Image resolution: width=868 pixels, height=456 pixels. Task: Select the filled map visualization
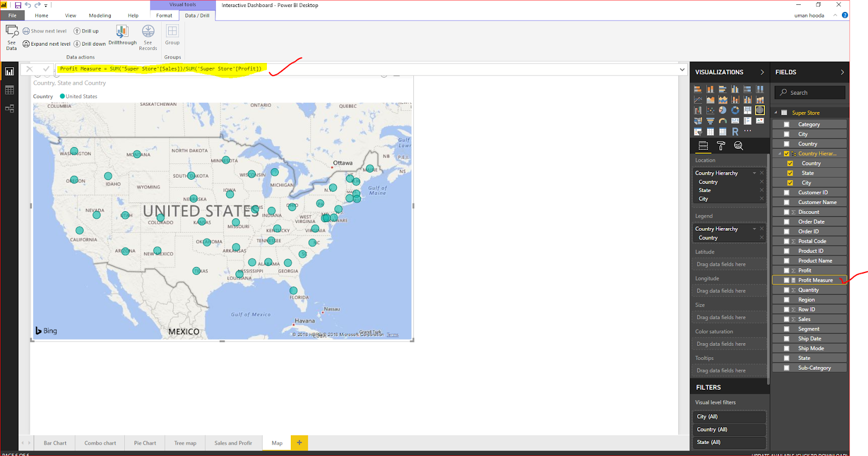coord(698,121)
